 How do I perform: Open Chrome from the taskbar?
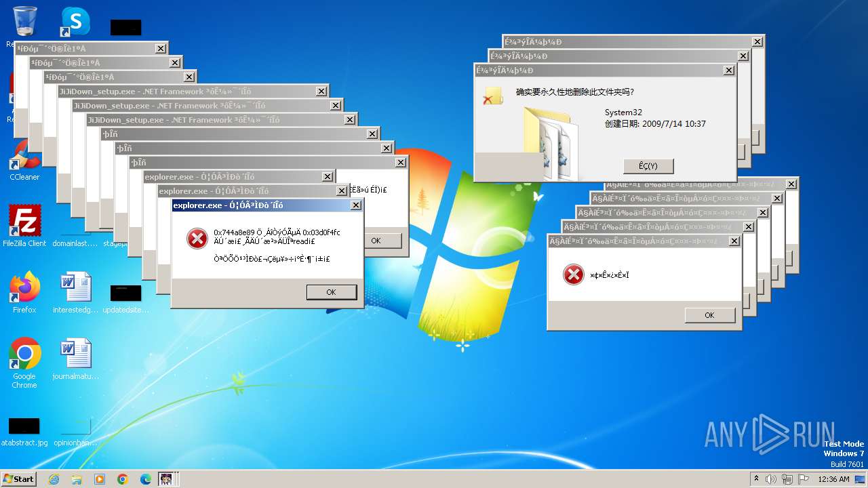point(123,479)
